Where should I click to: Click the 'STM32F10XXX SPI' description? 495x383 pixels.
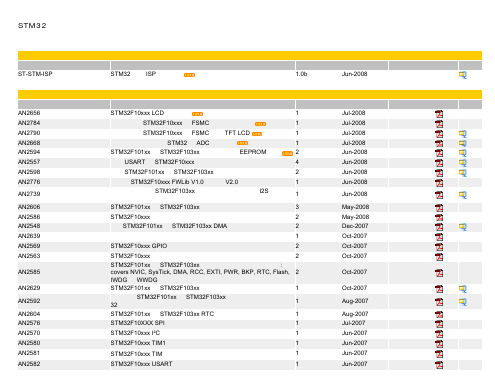[137, 323]
